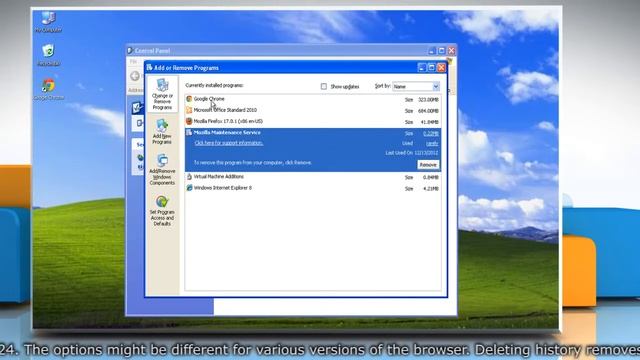640x360 pixels.
Task: Open File menu in Control Panel window
Action: 133,62
